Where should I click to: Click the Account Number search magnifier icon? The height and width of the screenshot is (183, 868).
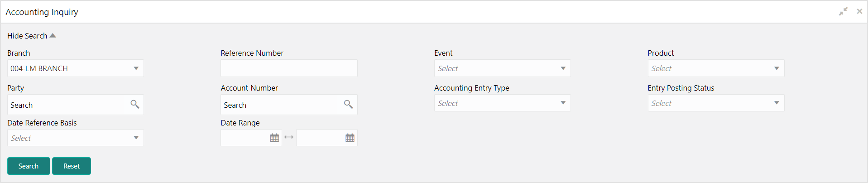coord(348,104)
